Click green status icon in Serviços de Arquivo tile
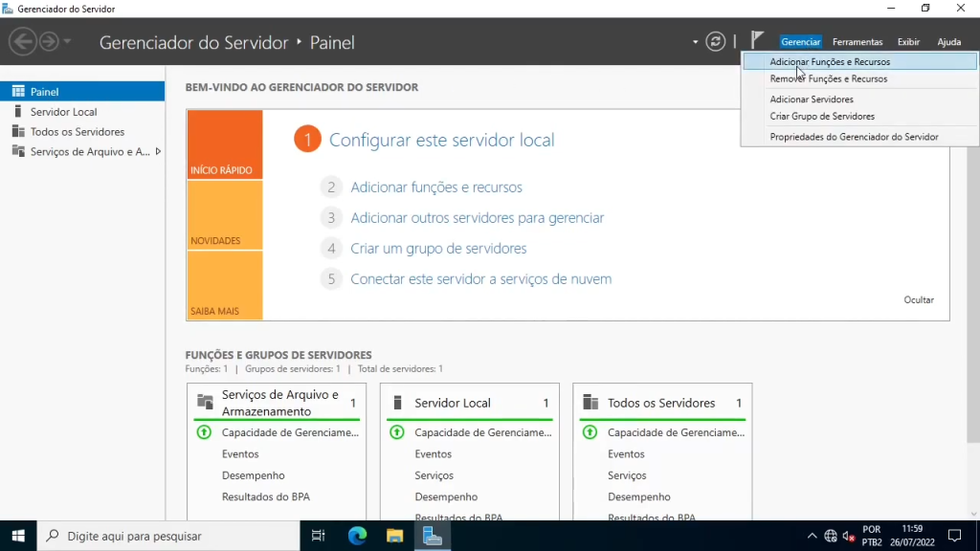The width and height of the screenshot is (980, 551). coord(204,432)
